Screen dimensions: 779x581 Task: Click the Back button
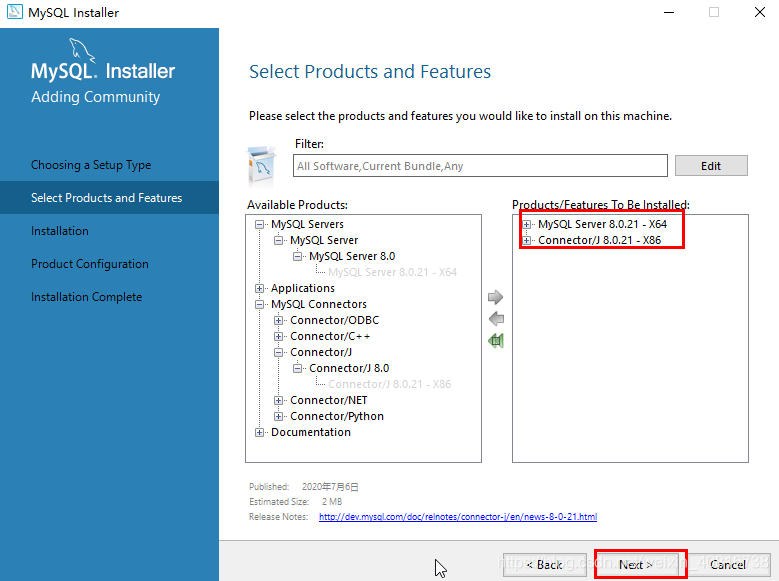point(544,565)
